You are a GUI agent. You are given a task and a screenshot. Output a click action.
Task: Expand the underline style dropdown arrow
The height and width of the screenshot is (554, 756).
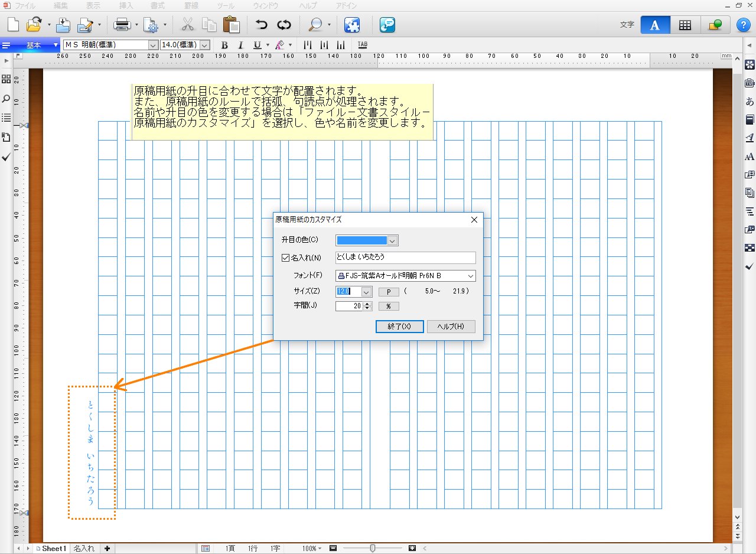[268, 45]
